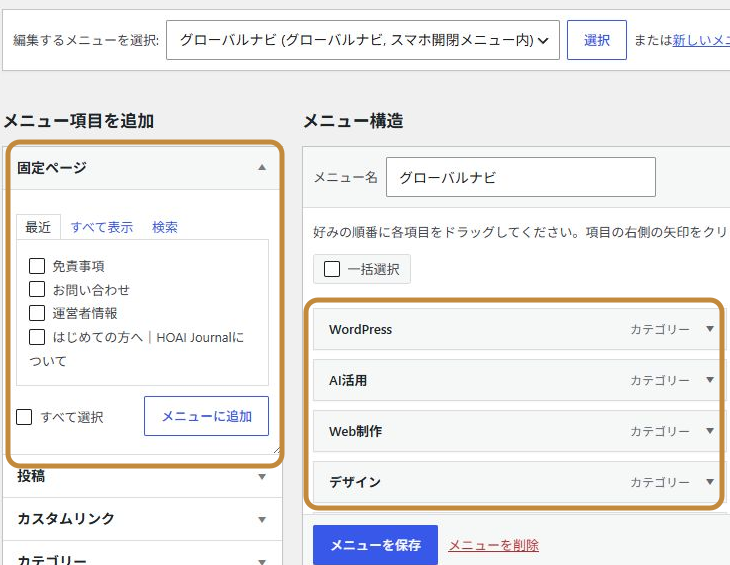The image size is (730, 565).
Task: Select the デザイン menu item label
Action: click(x=355, y=482)
